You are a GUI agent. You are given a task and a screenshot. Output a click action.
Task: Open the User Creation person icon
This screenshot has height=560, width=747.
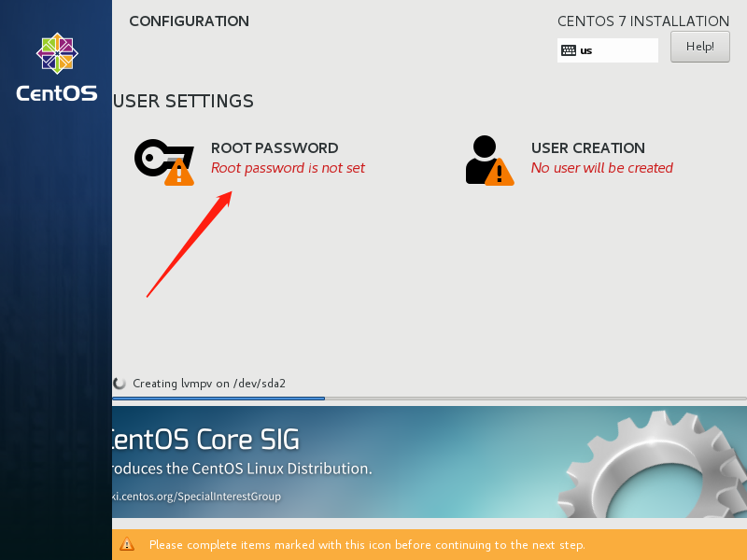489,161
